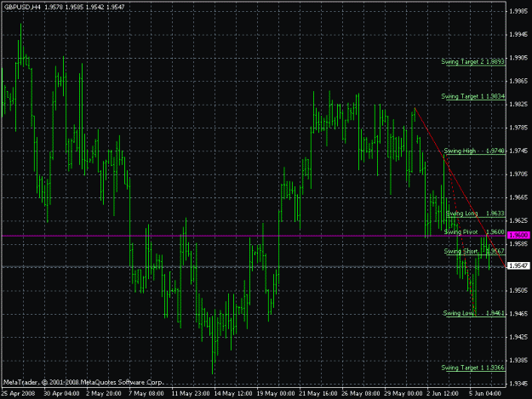This screenshot has width=532, height=399.
Task: Click the Swing Long 1.9633 label
Action: click(475, 214)
